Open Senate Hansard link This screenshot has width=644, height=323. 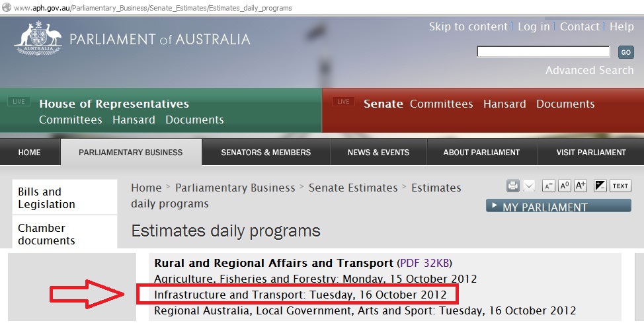tap(504, 104)
